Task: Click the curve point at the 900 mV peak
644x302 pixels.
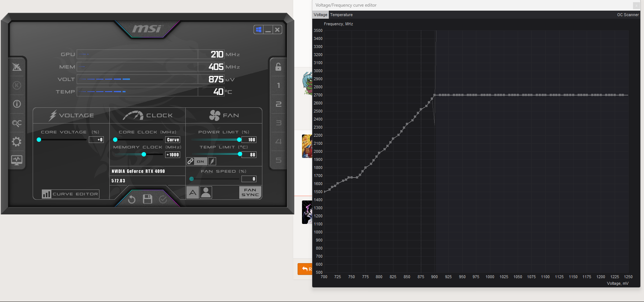Action: pos(434,95)
